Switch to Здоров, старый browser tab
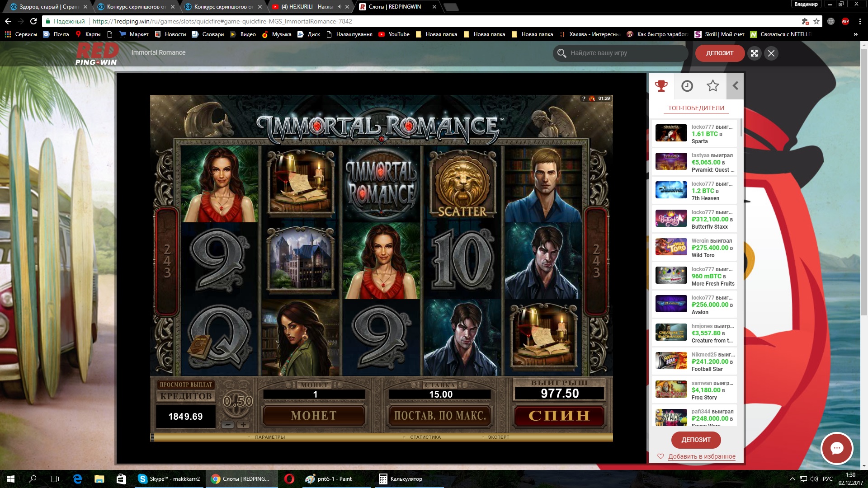The width and height of the screenshot is (868, 488). [x=48, y=7]
